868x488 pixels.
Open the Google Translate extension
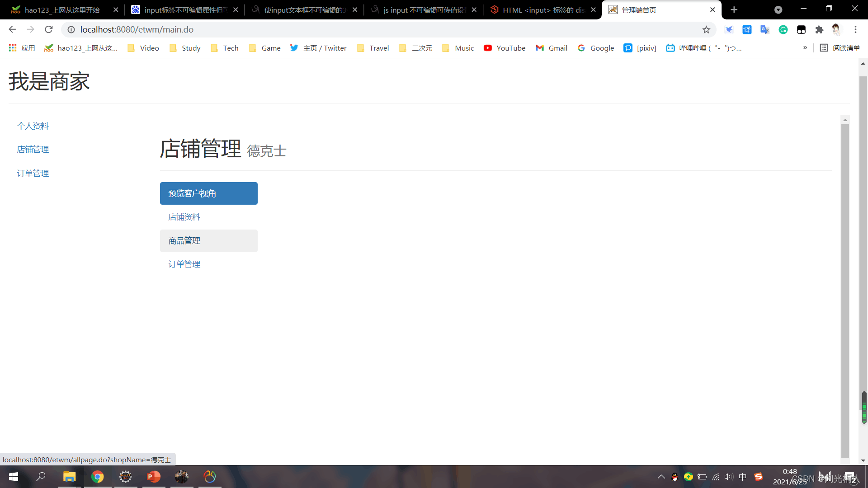point(764,29)
